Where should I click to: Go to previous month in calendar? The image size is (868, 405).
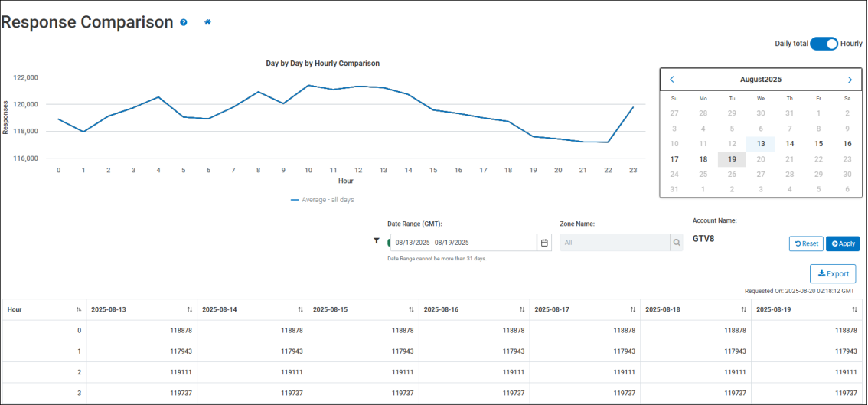(x=672, y=80)
